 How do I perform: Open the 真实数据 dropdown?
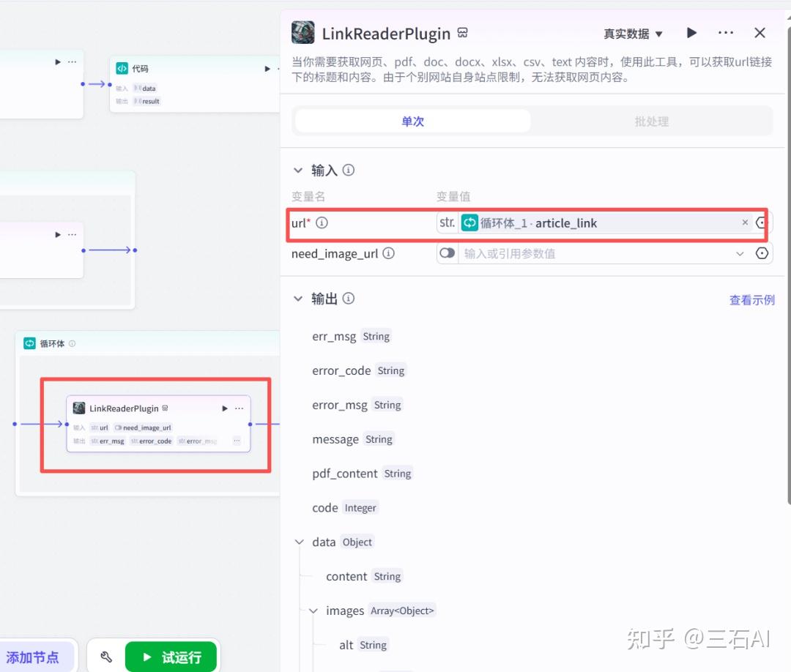point(633,34)
